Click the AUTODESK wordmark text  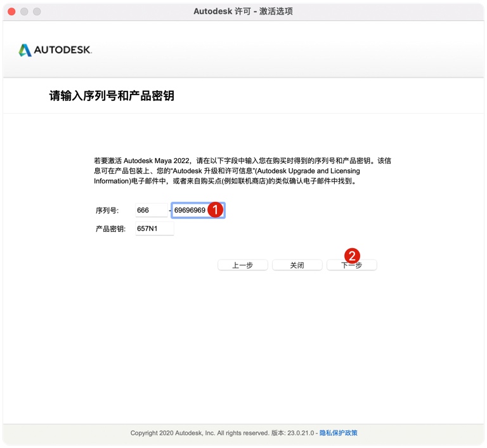pyautogui.click(x=62, y=50)
